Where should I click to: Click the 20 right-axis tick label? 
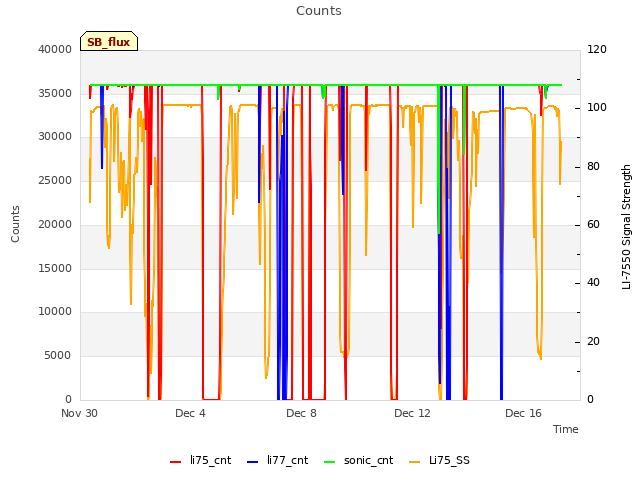[x=593, y=342]
